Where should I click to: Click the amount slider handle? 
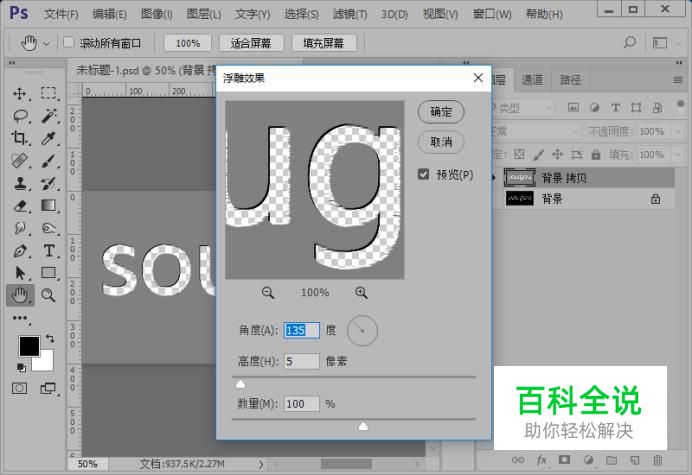click(x=363, y=426)
